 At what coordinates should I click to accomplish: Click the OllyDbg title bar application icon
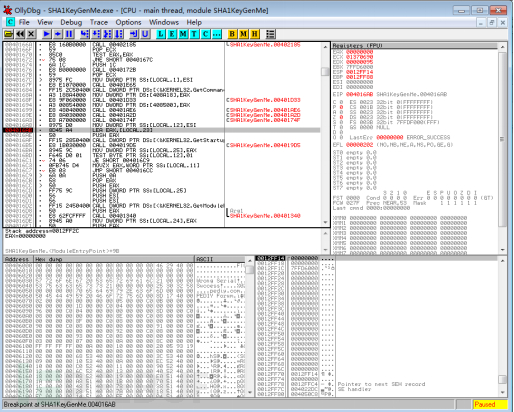click(8, 10)
